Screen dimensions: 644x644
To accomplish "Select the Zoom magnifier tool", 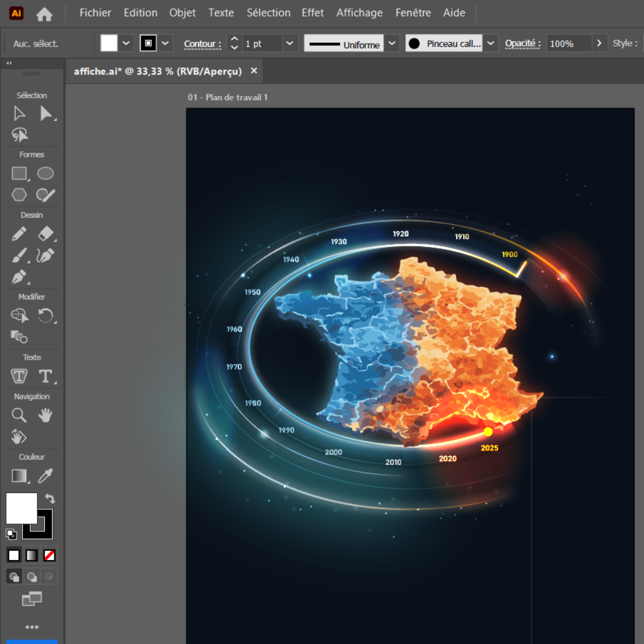I will [x=19, y=416].
